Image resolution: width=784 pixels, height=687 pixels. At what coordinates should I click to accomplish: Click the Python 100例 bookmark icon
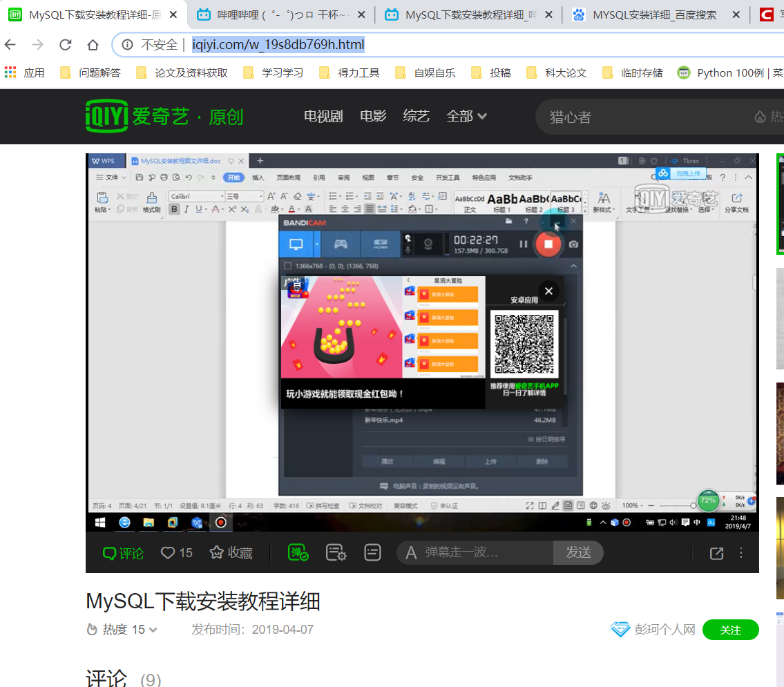coord(684,72)
